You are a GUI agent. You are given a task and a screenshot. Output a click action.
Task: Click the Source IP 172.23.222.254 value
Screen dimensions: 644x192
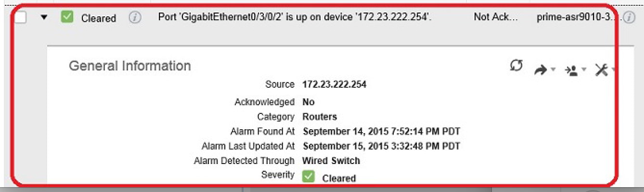[334, 84]
